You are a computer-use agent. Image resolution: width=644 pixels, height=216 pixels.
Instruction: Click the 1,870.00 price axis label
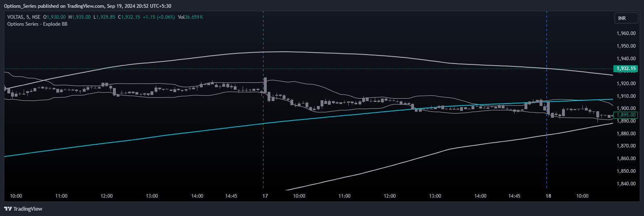click(x=626, y=146)
